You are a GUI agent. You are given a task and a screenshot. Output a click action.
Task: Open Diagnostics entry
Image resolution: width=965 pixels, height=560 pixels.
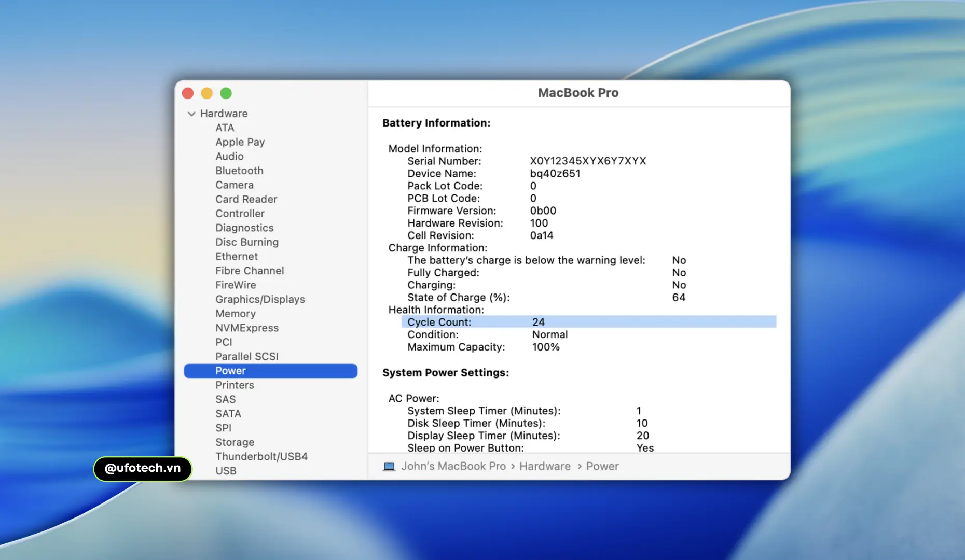(x=244, y=228)
